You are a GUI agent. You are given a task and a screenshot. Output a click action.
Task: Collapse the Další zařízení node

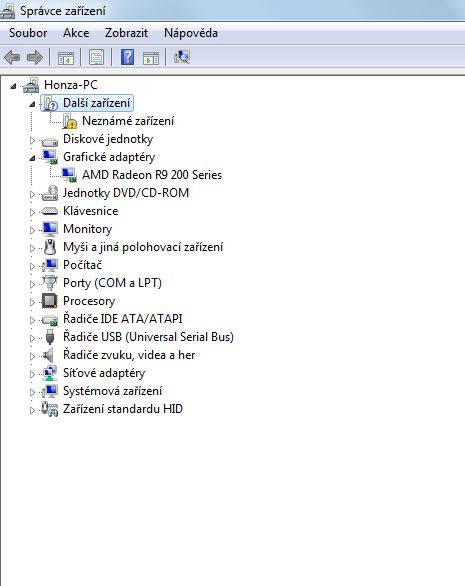coord(33,104)
